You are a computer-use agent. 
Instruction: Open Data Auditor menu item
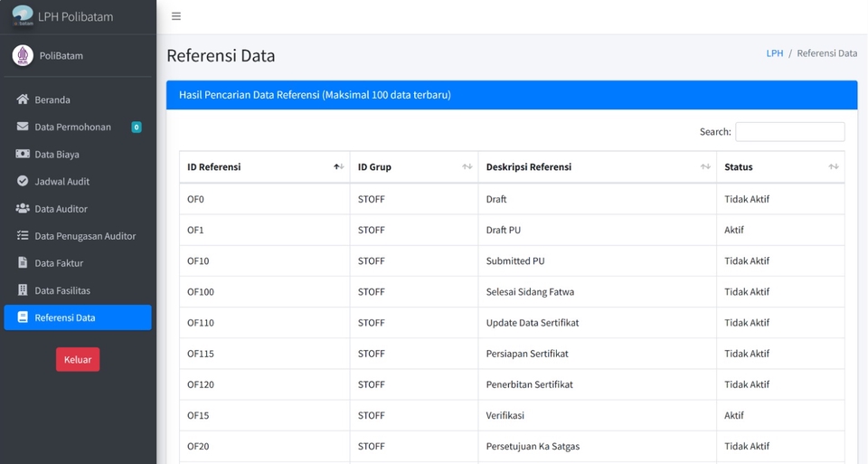click(x=78, y=209)
